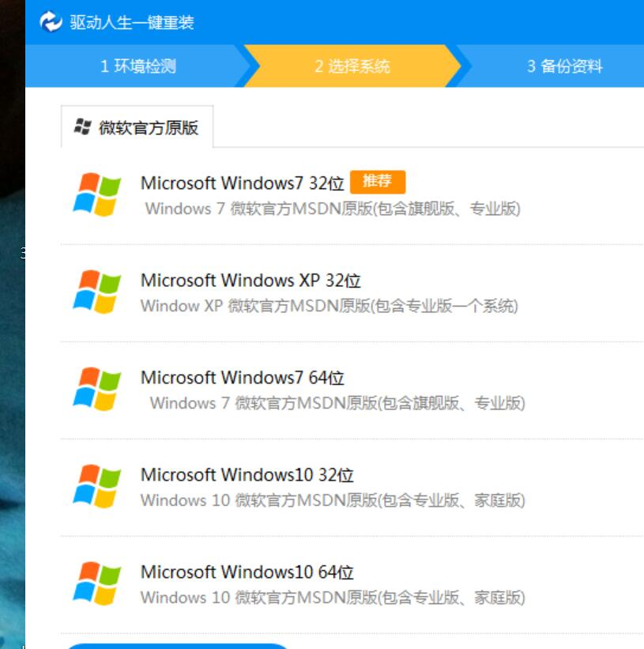Screen dimensions: 644x649
Task: Click the orange 推荐 badge
Action: [x=378, y=182]
